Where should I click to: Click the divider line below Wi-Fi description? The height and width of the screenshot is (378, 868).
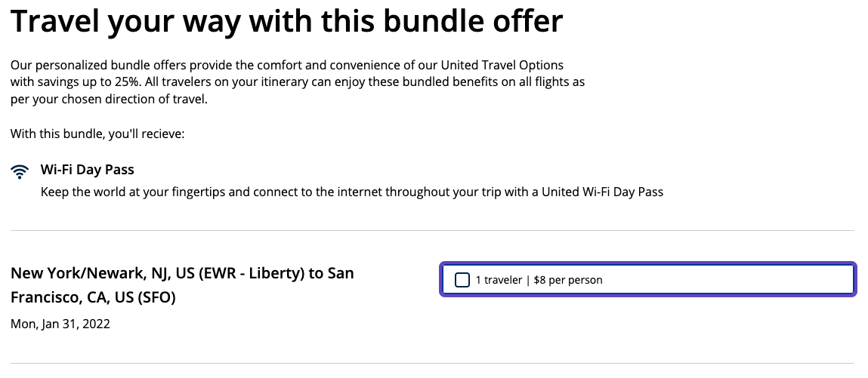(432, 230)
